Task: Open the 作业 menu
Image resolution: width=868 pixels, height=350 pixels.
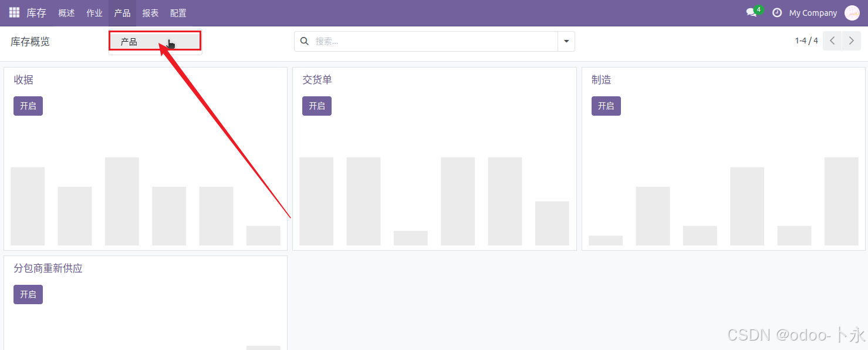Action: [94, 13]
